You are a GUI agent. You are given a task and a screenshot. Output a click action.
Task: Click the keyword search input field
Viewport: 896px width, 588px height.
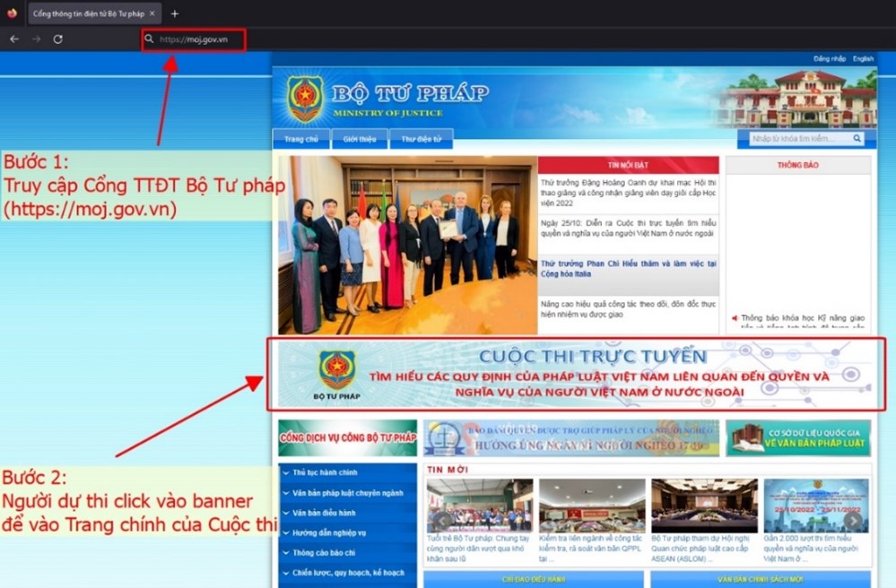pyautogui.click(x=798, y=139)
